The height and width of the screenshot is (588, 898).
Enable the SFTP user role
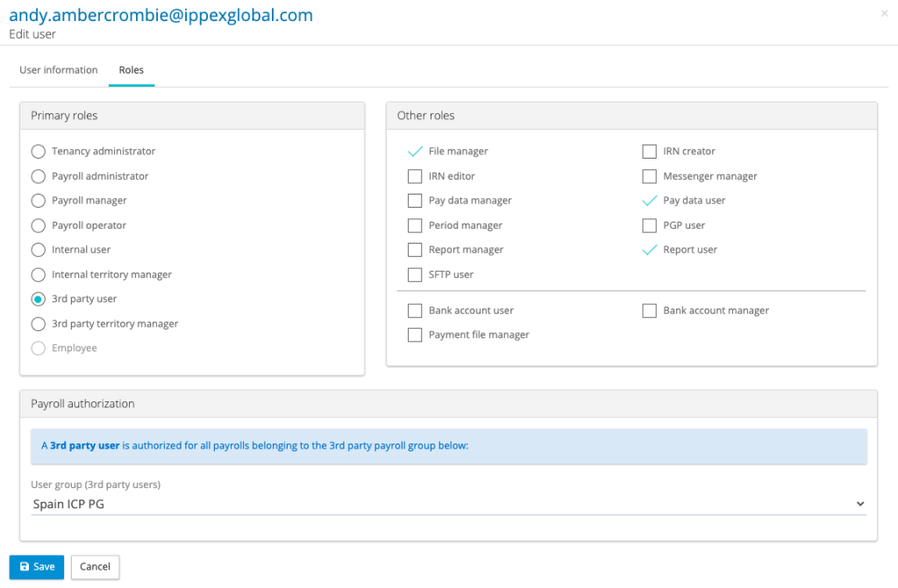415,274
